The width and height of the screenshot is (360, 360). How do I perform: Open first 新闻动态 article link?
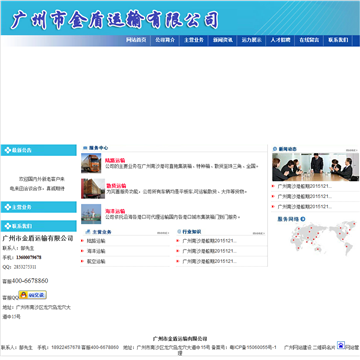pos(305,186)
